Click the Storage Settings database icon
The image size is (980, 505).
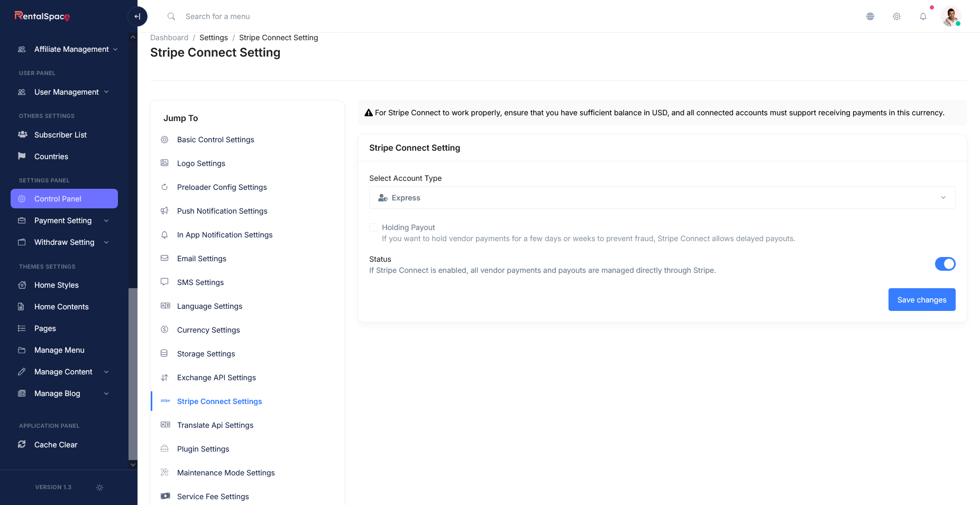tap(164, 353)
